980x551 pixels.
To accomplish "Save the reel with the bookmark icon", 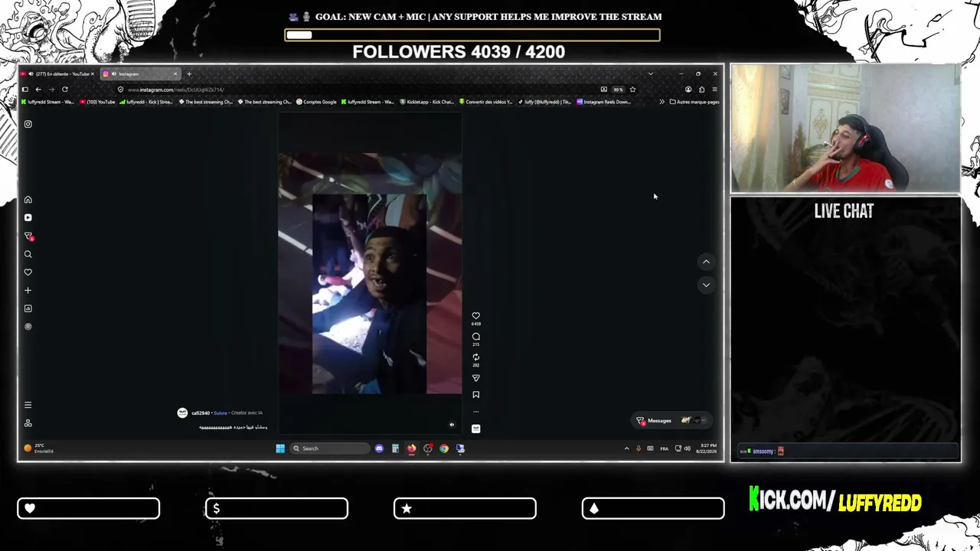I will click(475, 395).
